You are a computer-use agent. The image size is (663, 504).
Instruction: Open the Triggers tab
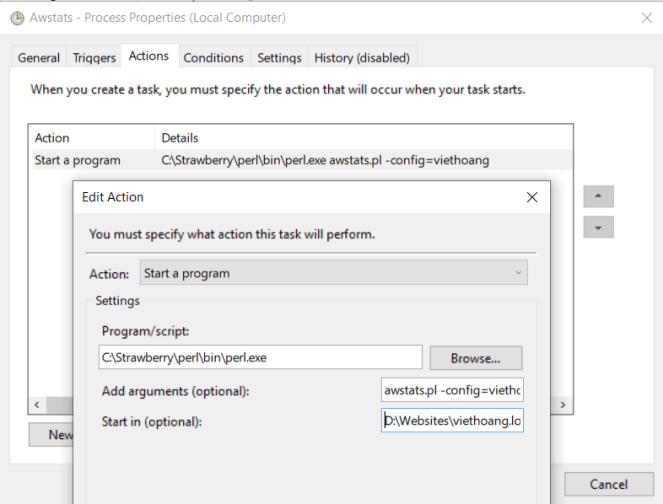click(94, 58)
